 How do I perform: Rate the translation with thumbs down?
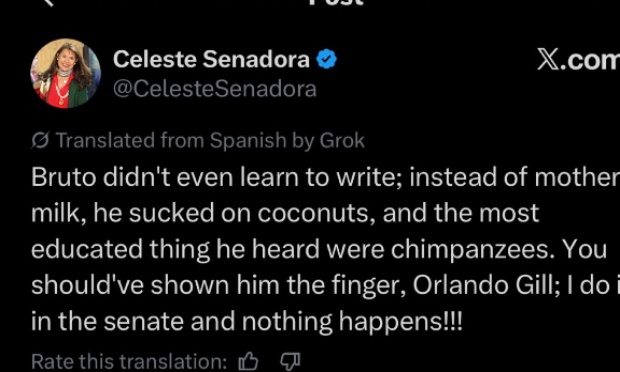tap(290, 362)
